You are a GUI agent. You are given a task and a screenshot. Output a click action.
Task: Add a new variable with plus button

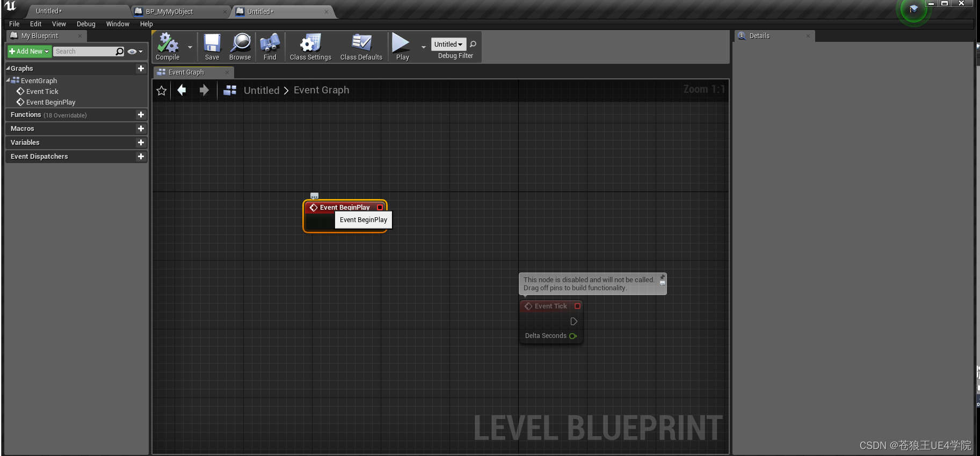click(x=141, y=143)
